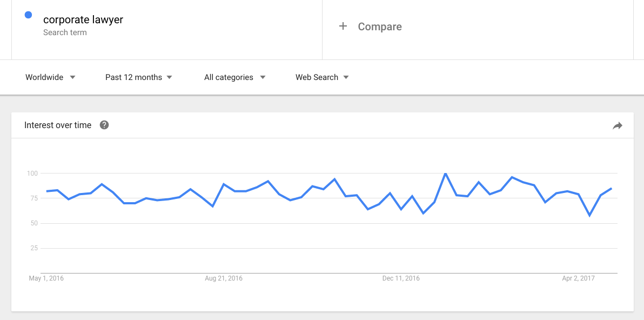Click the Search term label
644x320 pixels.
[x=65, y=32]
